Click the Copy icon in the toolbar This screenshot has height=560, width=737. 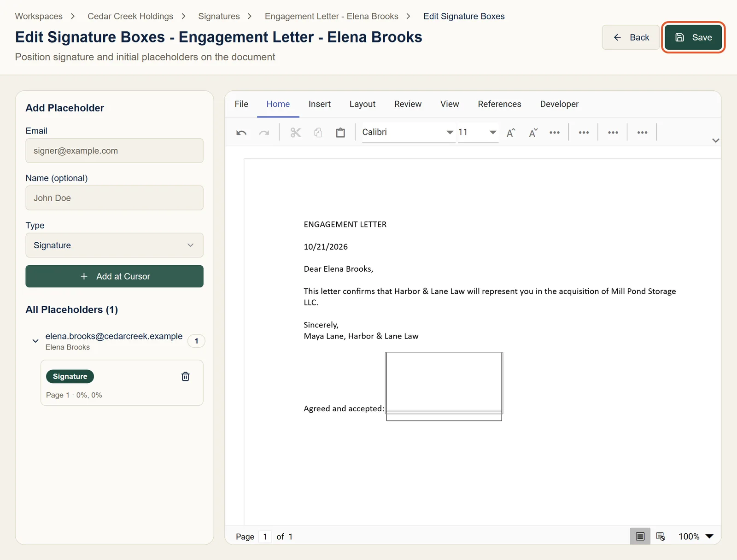click(318, 133)
